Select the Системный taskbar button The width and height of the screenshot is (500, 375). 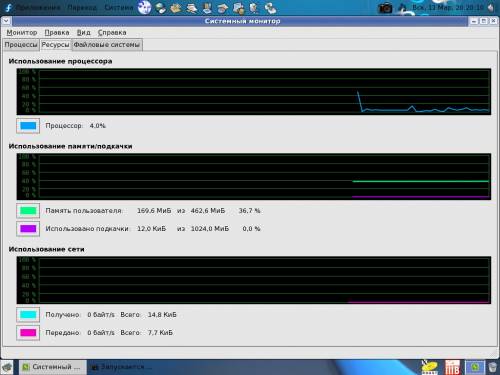click(52, 367)
